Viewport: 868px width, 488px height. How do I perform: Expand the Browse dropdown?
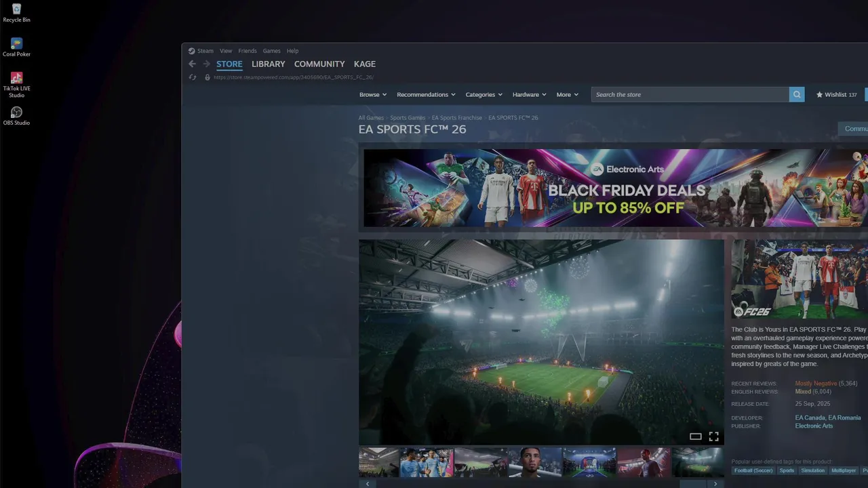pyautogui.click(x=373, y=95)
